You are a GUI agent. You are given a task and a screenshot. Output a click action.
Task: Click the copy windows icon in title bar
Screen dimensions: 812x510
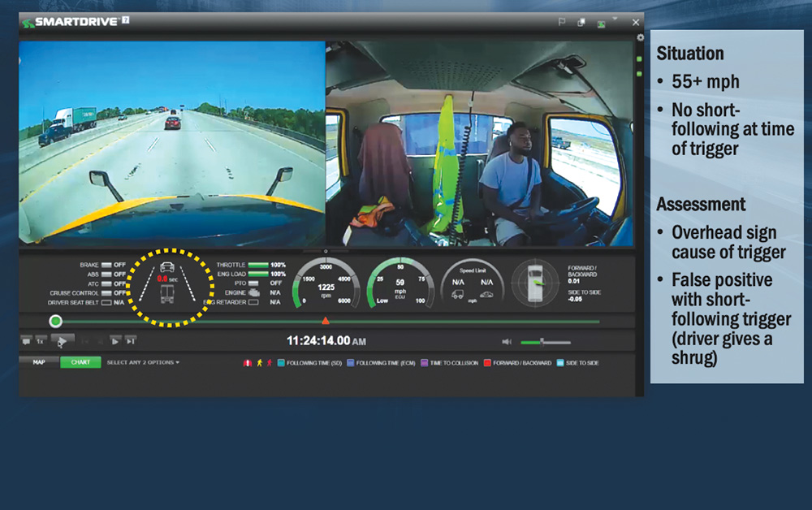click(x=581, y=23)
